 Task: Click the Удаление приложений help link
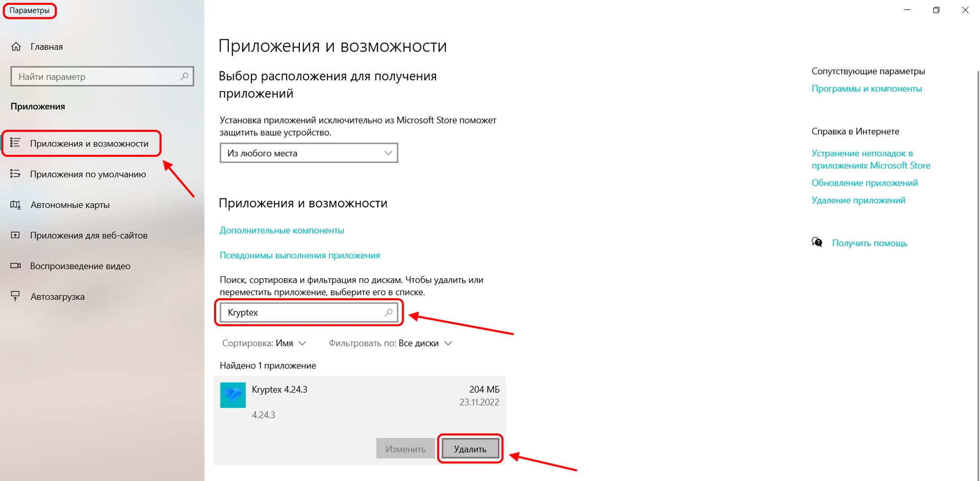[858, 200]
